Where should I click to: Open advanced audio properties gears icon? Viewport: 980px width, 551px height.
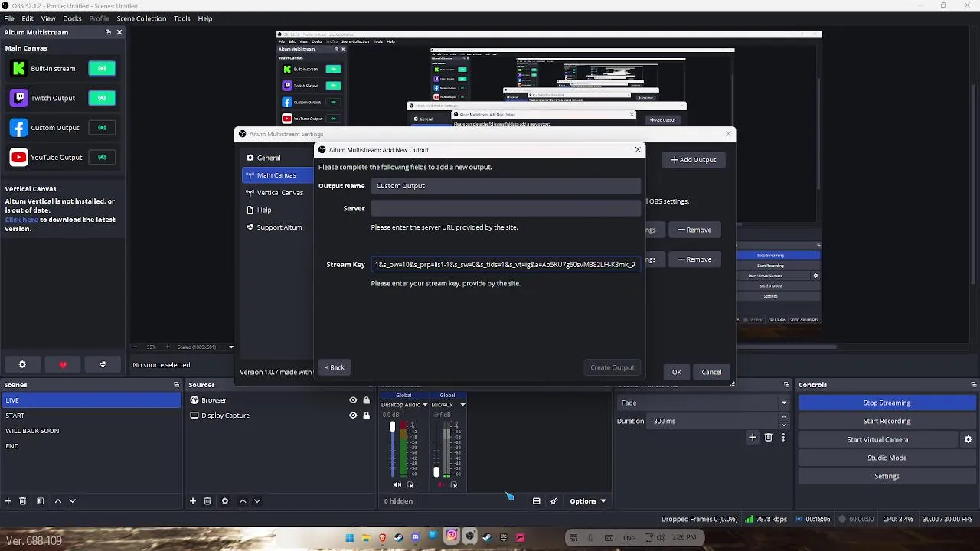coord(554,501)
